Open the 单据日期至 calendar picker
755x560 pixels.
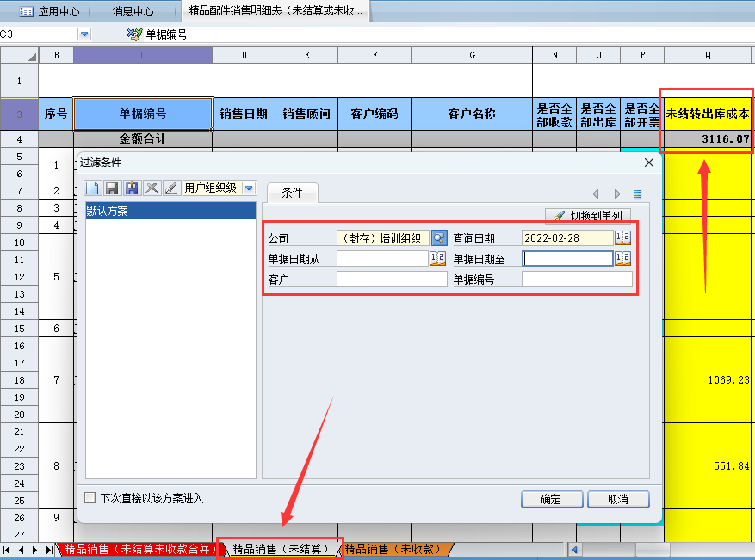pos(623,259)
